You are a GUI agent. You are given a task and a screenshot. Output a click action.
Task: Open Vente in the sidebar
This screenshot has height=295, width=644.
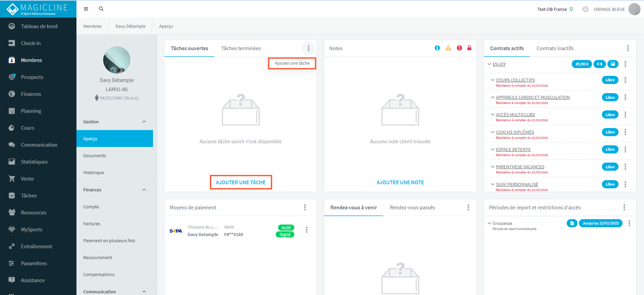[x=38, y=178]
